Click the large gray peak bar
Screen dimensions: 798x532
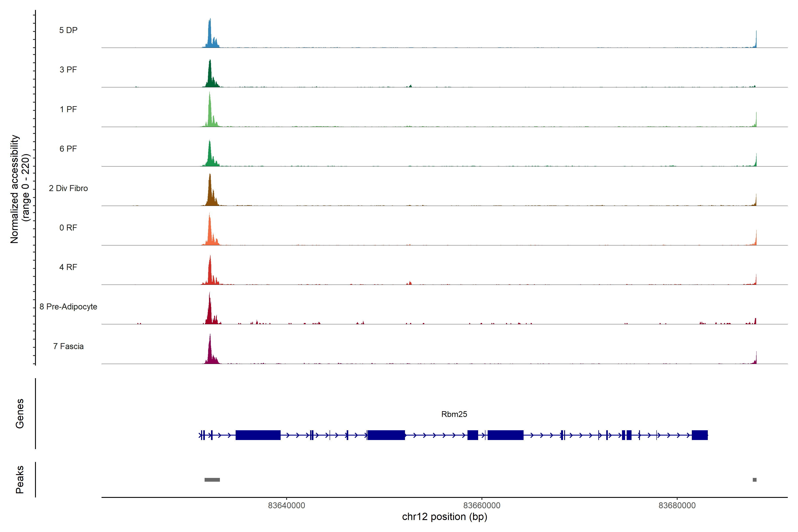[x=212, y=480]
